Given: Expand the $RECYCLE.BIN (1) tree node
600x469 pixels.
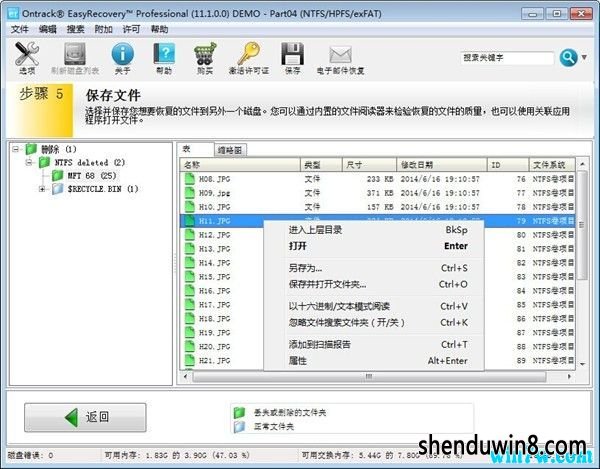Looking at the screenshot, I should pos(42,189).
